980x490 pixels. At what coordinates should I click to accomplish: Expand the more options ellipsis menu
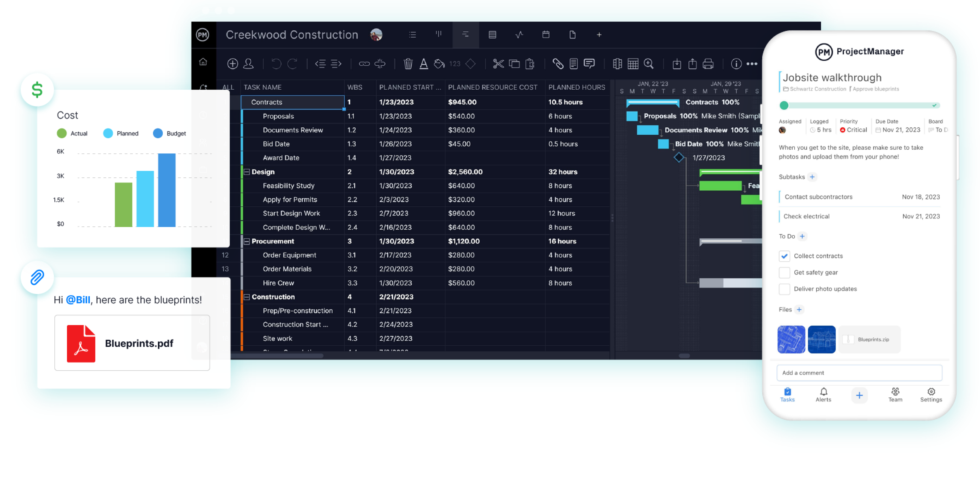pos(752,64)
